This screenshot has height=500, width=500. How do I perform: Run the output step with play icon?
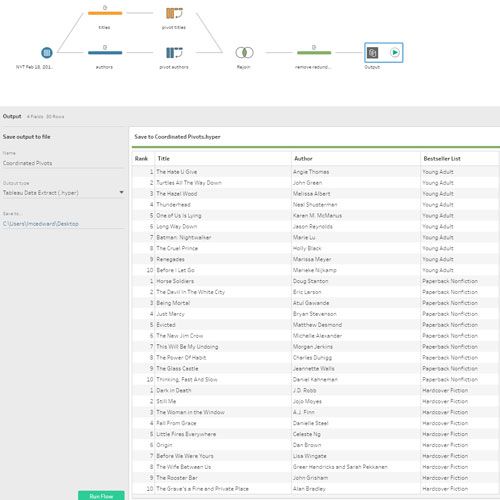pyautogui.click(x=395, y=52)
